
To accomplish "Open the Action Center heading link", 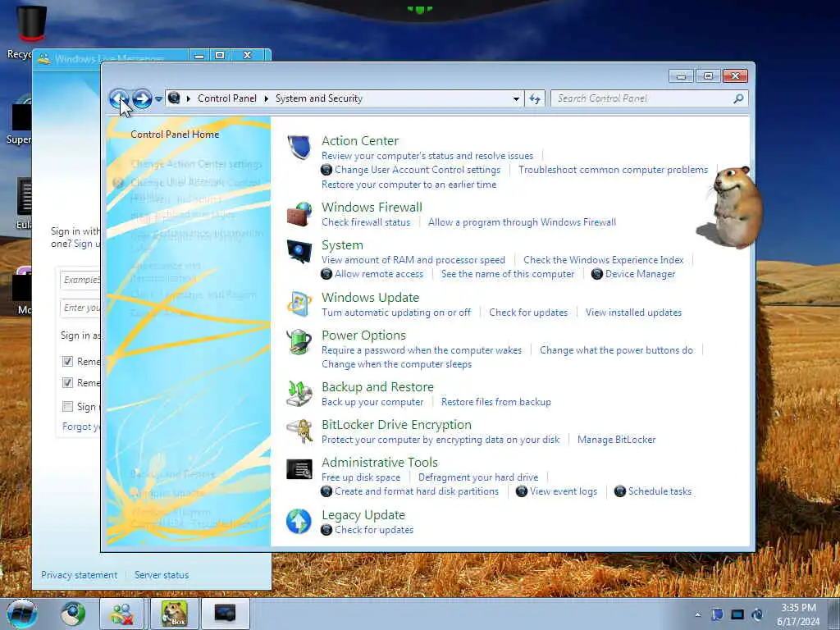I will click(x=360, y=141).
